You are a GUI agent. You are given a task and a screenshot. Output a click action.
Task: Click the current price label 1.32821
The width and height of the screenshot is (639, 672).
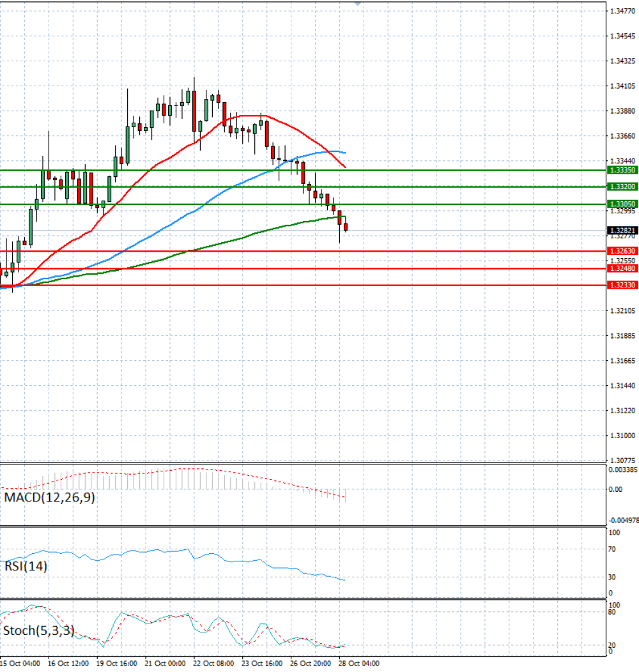pos(622,231)
